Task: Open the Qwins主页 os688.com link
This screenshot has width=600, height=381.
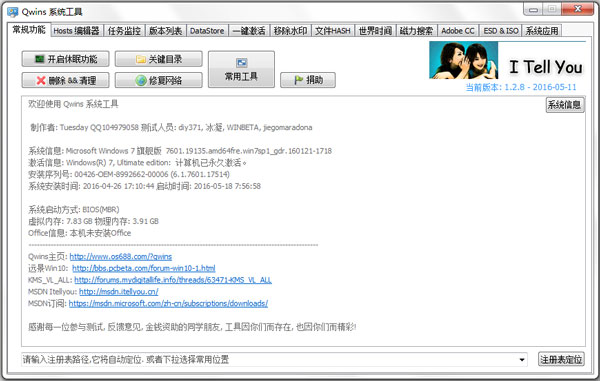Action: 121,257
